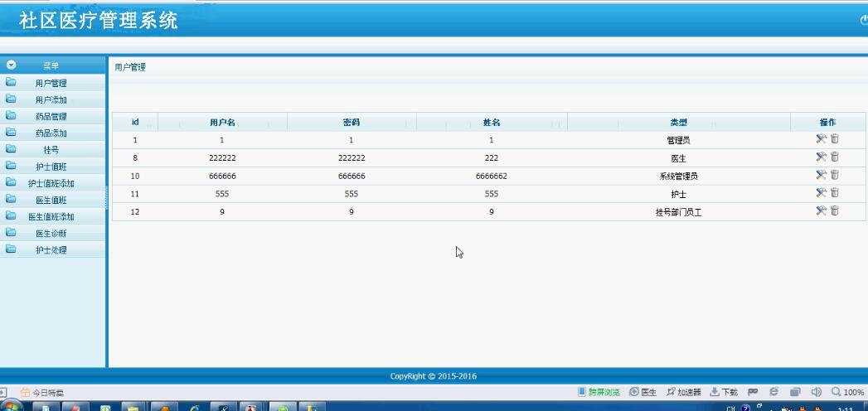868x411 pixels.
Task: Select username cell 222222
Action: [222, 158]
